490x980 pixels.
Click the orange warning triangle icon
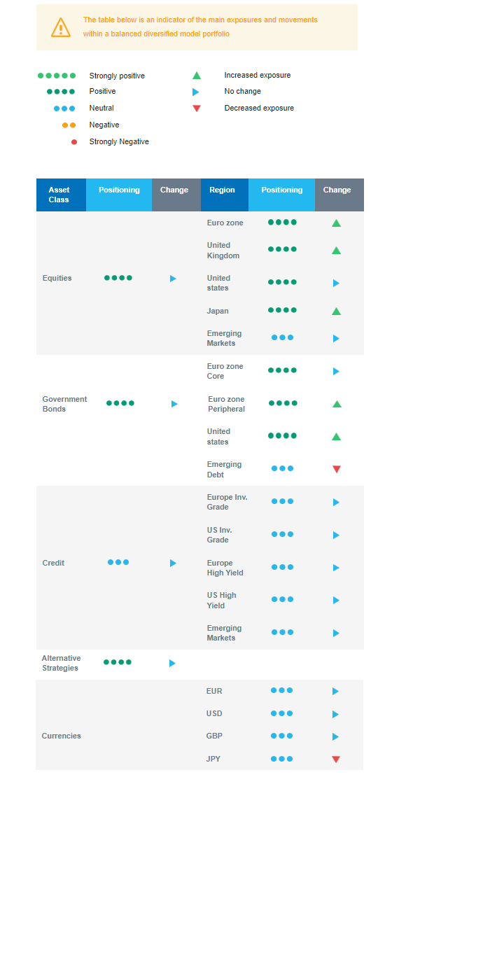[x=61, y=27]
